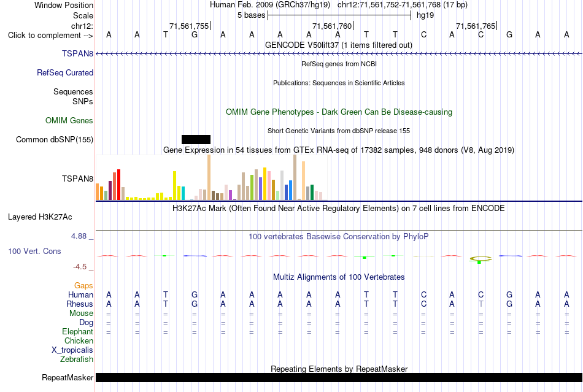The height and width of the screenshot is (392, 583).
Task: Click the 4.88 PhyloP upper limit value
Action: (x=79, y=236)
